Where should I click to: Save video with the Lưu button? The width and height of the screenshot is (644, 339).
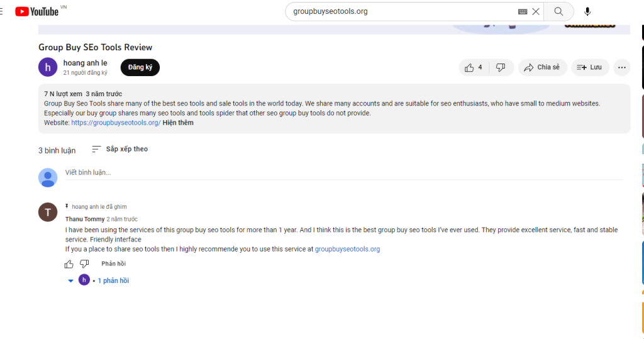point(590,67)
